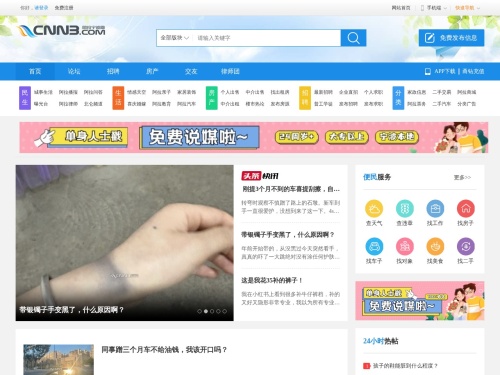Open second headline 带银镯子手变黑了 beside the carousel
500x375 pixels.
pyautogui.click(x=288, y=235)
